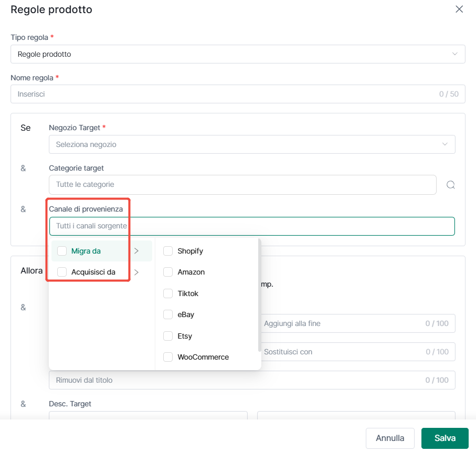Check the Migra da checkbox

pos(62,251)
